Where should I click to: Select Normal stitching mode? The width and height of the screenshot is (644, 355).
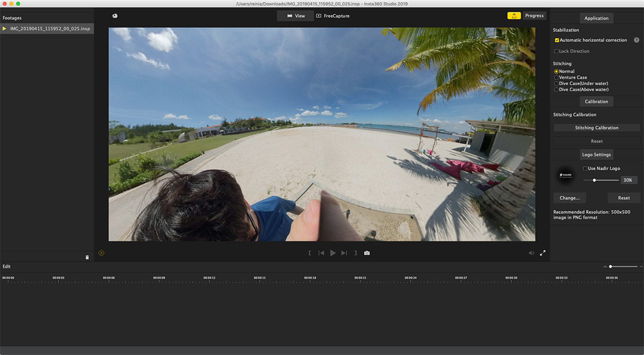(x=556, y=71)
